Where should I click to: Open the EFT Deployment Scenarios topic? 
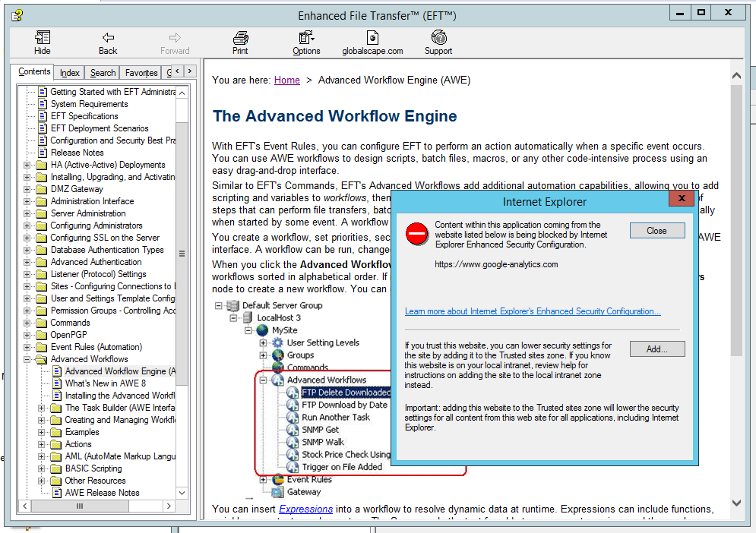coord(100,128)
